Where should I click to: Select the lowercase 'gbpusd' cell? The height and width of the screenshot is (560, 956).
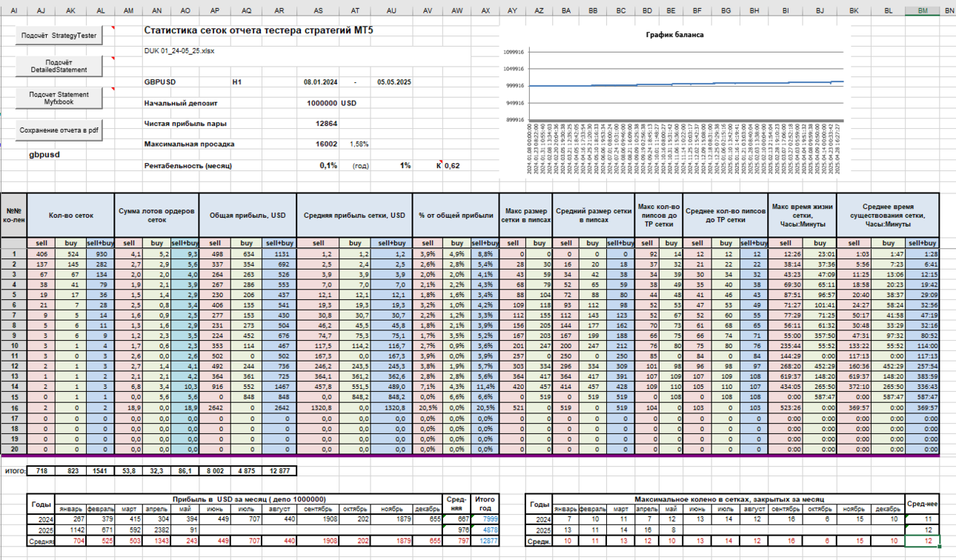coord(44,155)
